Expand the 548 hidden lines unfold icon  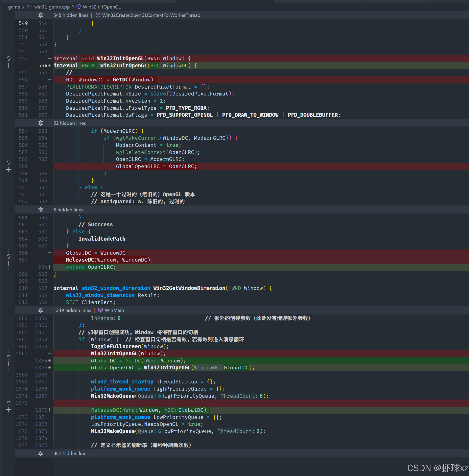pyautogui.click(x=41, y=15)
